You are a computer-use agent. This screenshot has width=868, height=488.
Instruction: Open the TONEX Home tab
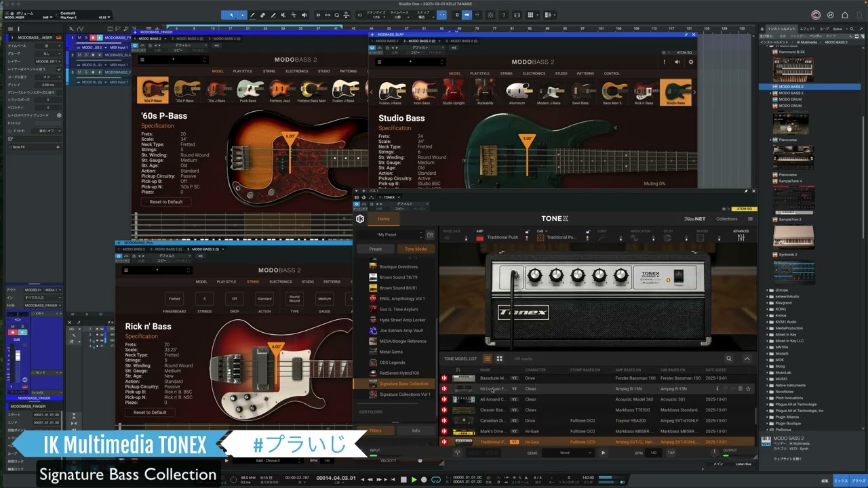click(x=384, y=219)
